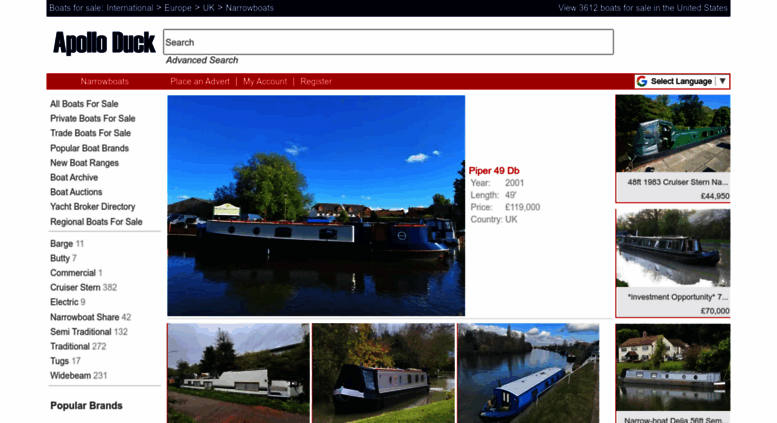Screen dimensions: 777x423
Task: Click the £119,000 price text
Action: point(522,208)
